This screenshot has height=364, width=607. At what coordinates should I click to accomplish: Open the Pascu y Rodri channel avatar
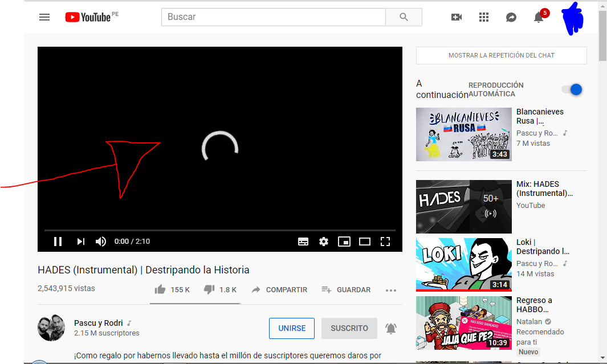point(51,328)
